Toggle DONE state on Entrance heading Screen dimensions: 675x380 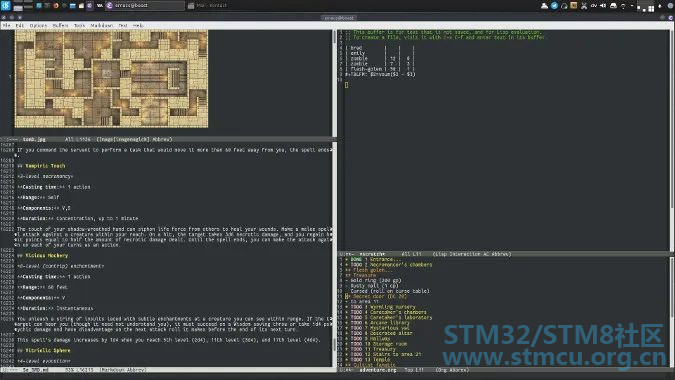(x=356, y=260)
